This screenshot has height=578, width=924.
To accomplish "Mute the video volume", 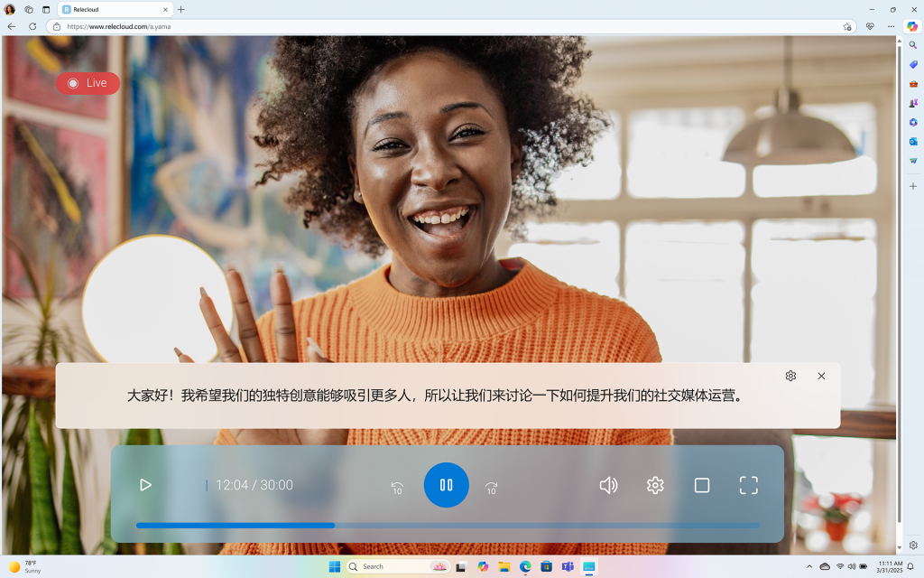I will (x=608, y=485).
